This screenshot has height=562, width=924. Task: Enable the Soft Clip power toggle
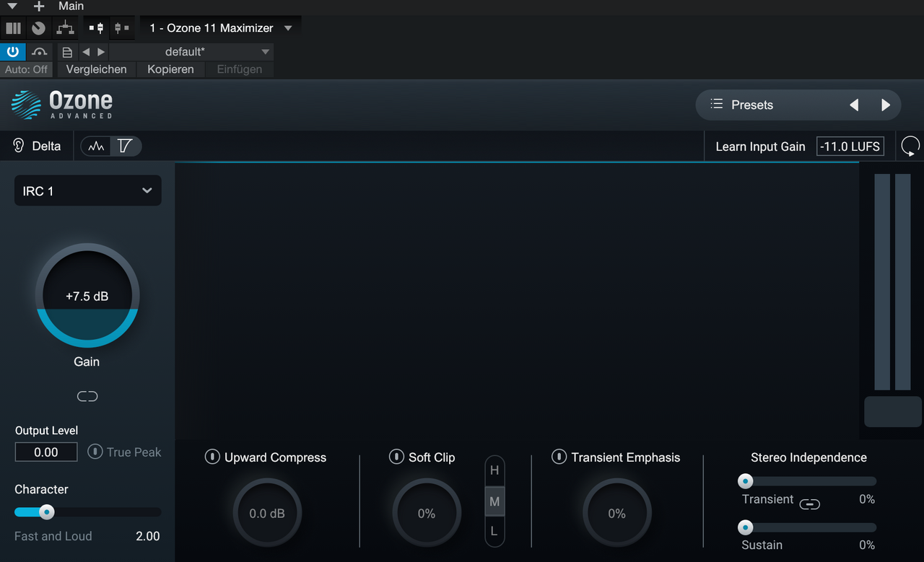point(396,457)
